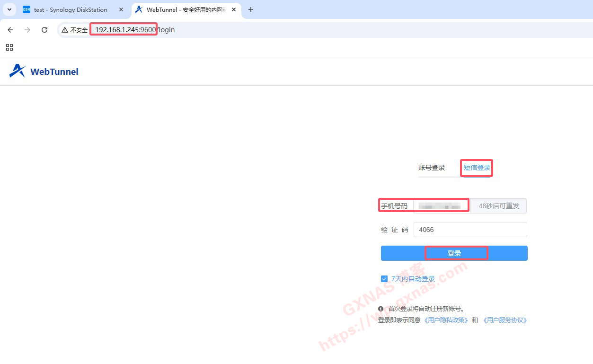This screenshot has width=593, height=364.
Task: Click the not-secure warning icon
Action: coord(65,30)
